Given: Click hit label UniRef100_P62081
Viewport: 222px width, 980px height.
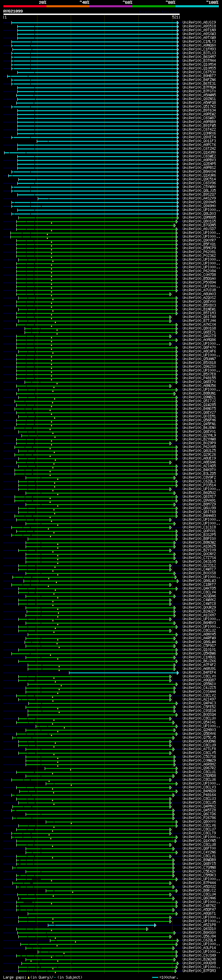Looking at the screenshot, I should click(199, 251).
